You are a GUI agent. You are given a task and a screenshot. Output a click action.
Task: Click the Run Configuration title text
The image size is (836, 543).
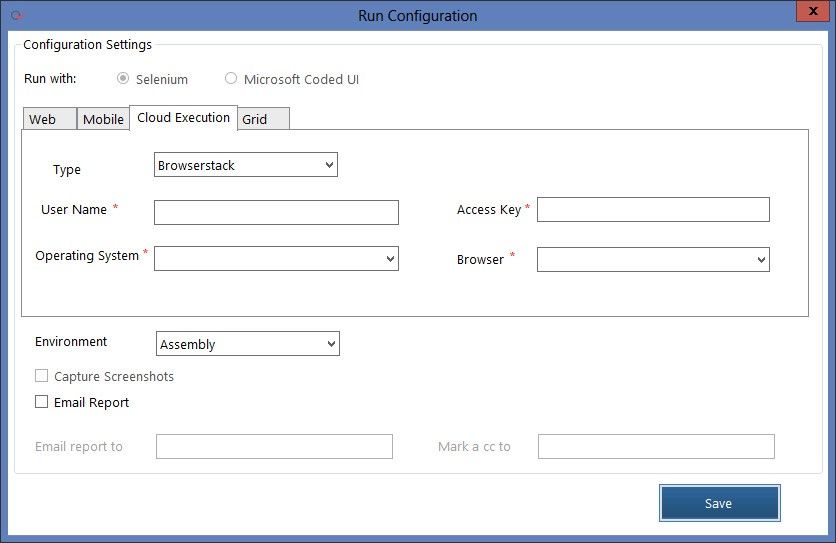[417, 16]
